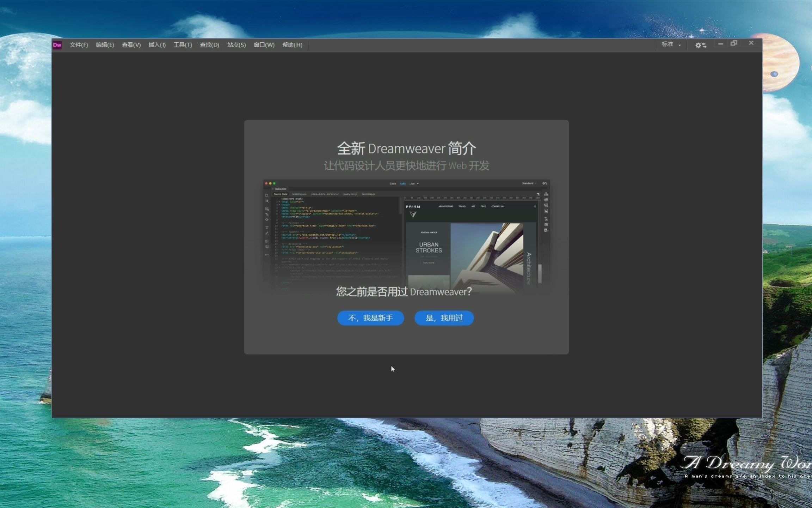
Task: Click the 您之前是否用过 Dreamweaver? question text
Action: pyautogui.click(x=404, y=292)
